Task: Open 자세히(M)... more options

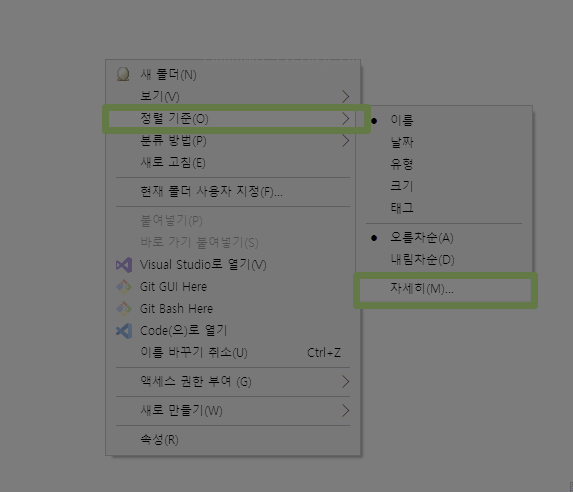Action: (x=445, y=290)
